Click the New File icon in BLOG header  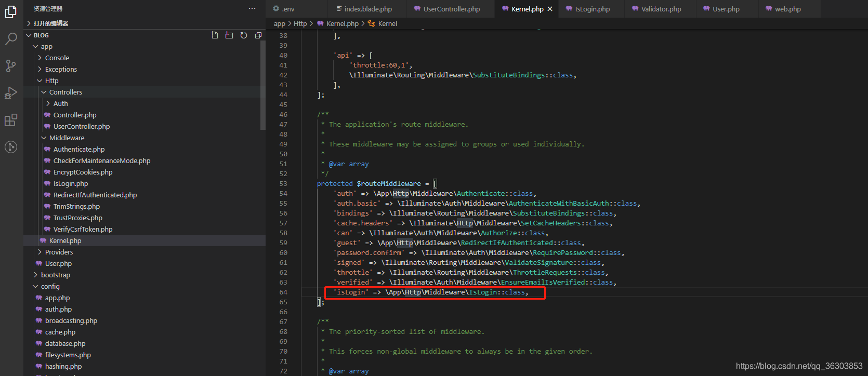point(215,35)
